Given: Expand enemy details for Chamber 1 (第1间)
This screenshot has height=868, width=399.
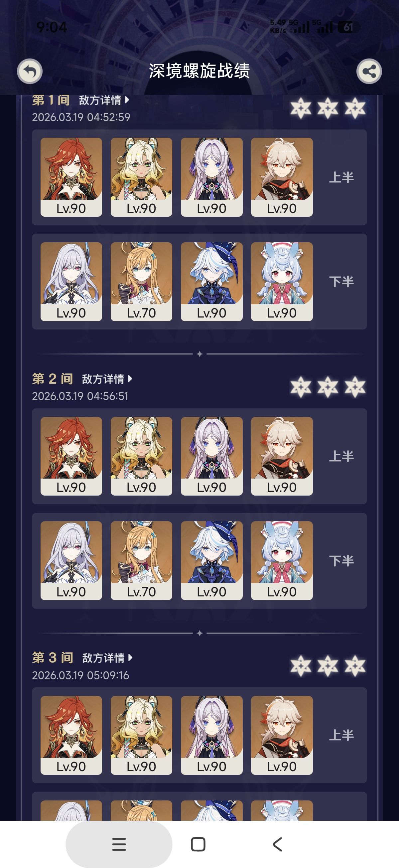Looking at the screenshot, I should [104, 100].
